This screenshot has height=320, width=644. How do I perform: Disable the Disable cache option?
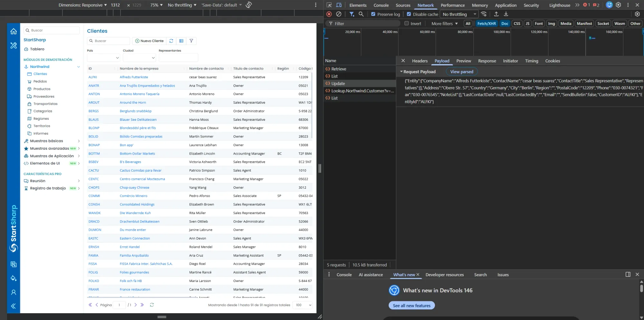click(x=409, y=14)
